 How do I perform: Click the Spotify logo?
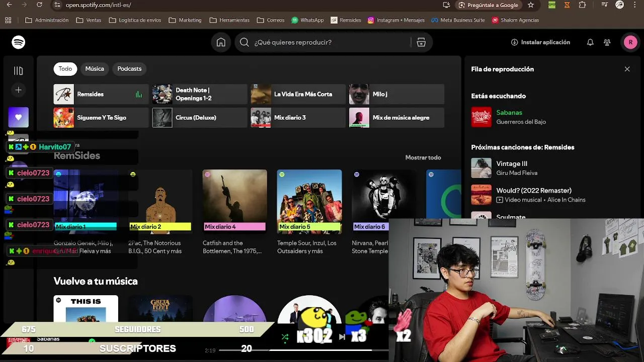pyautogui.click(x=19, y=42)
